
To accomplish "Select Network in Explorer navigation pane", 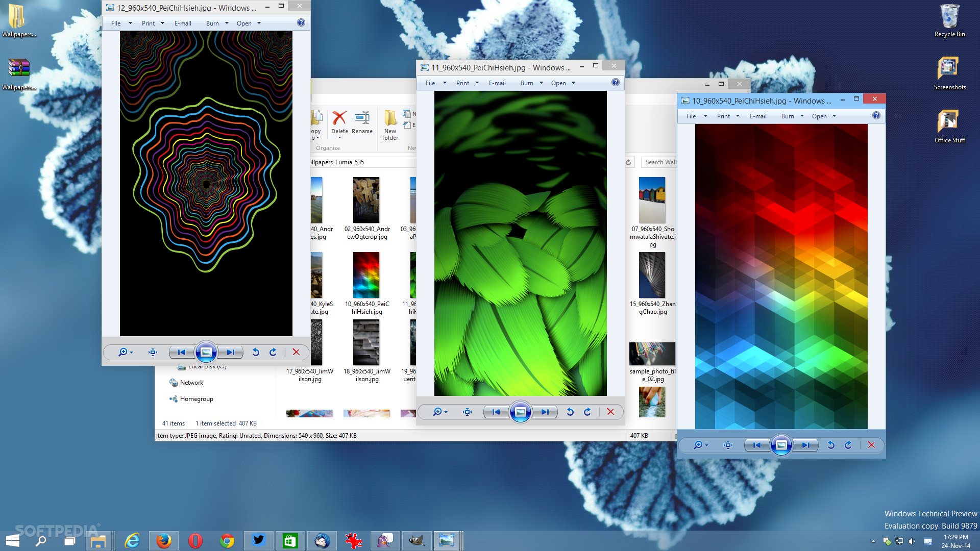I will click(x=191, y=383).
